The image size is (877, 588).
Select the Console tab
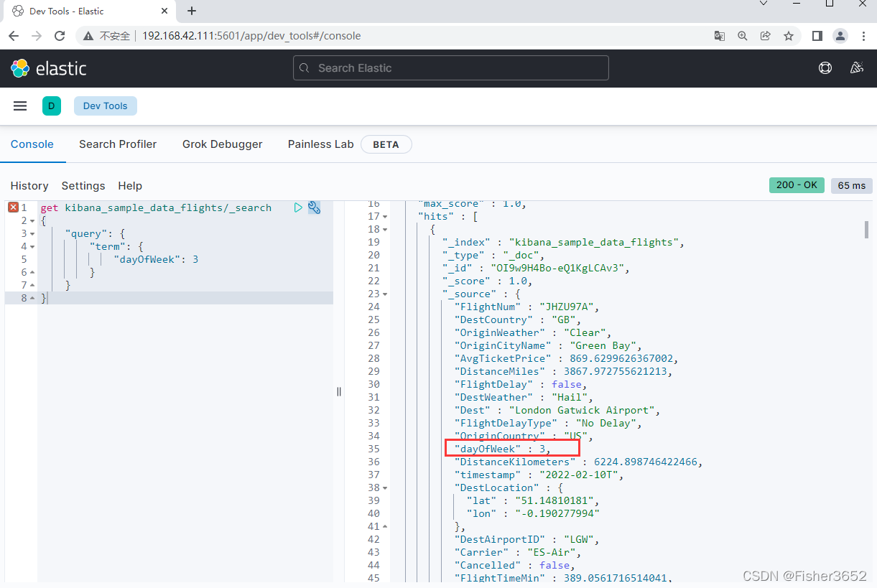32,144
